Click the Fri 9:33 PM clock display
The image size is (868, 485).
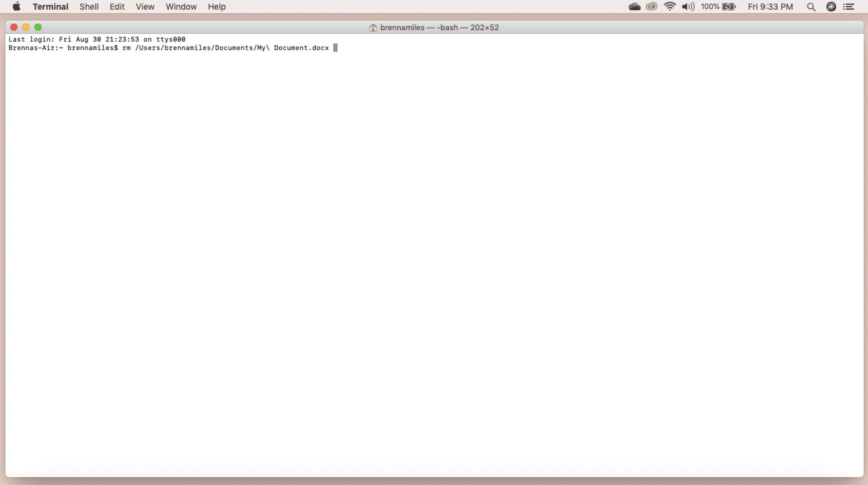[770, 6]
